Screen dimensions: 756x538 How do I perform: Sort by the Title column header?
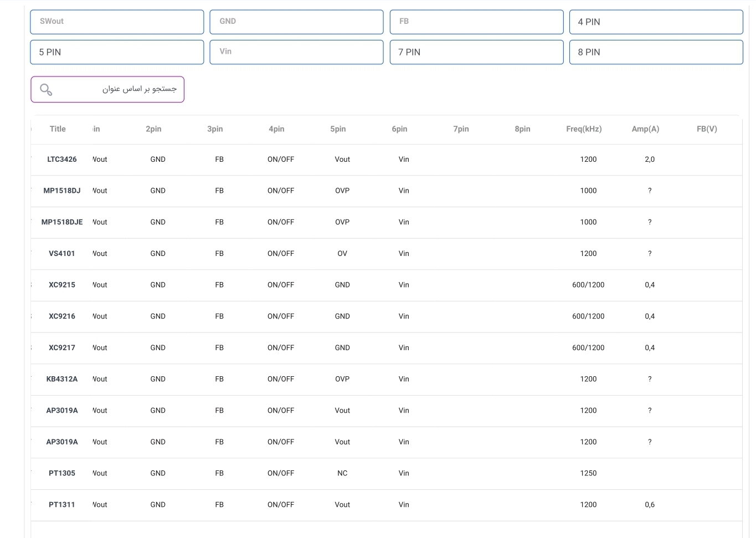pos(58,129)
